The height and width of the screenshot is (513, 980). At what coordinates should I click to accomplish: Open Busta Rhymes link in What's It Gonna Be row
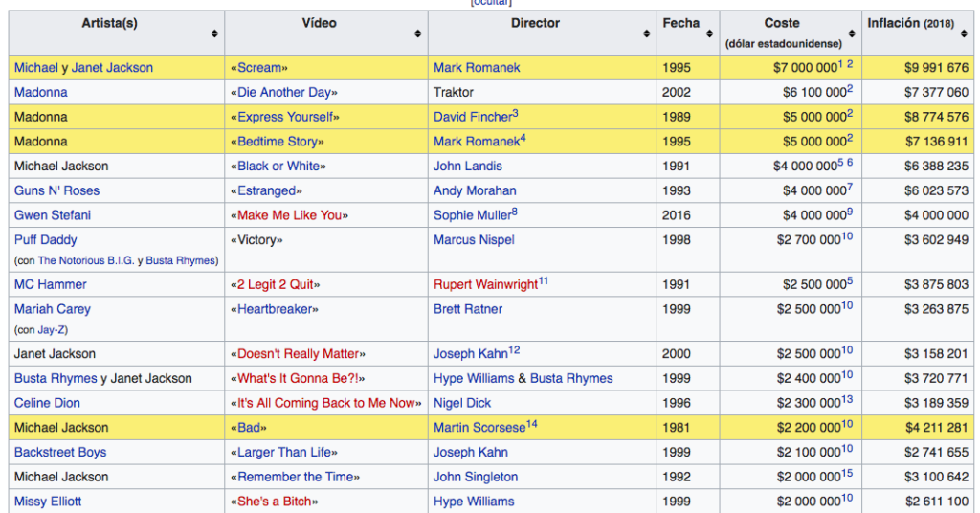[56, 379]
